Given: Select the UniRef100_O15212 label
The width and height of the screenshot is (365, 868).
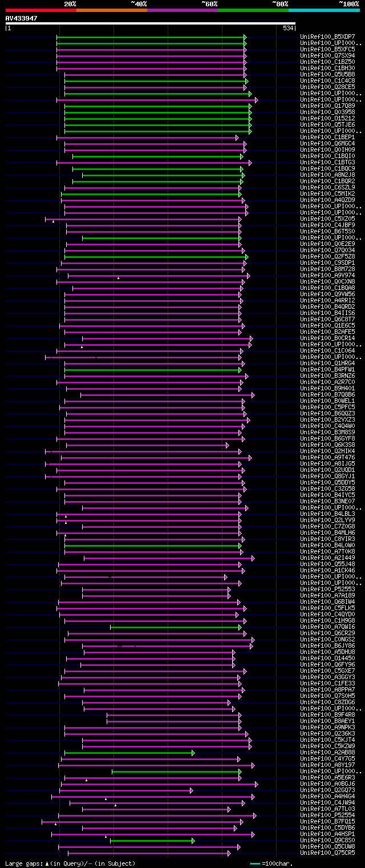Looking at the screenshot, I should (x=327, y=119).
